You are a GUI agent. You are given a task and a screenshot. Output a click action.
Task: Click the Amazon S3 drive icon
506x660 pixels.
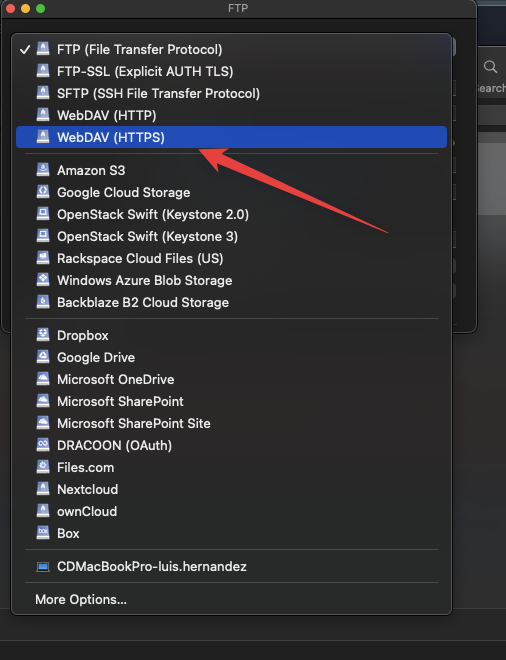(43, 170)
